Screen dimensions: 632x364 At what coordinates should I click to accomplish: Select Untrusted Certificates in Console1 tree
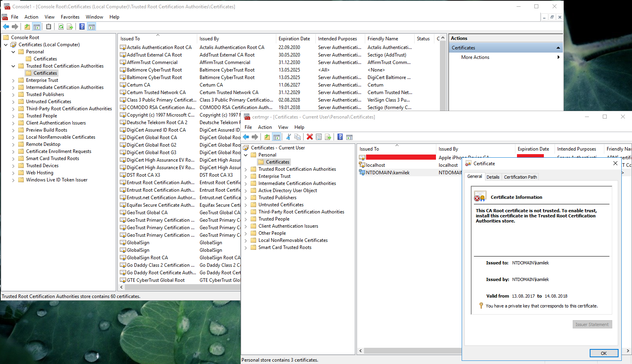49,102
